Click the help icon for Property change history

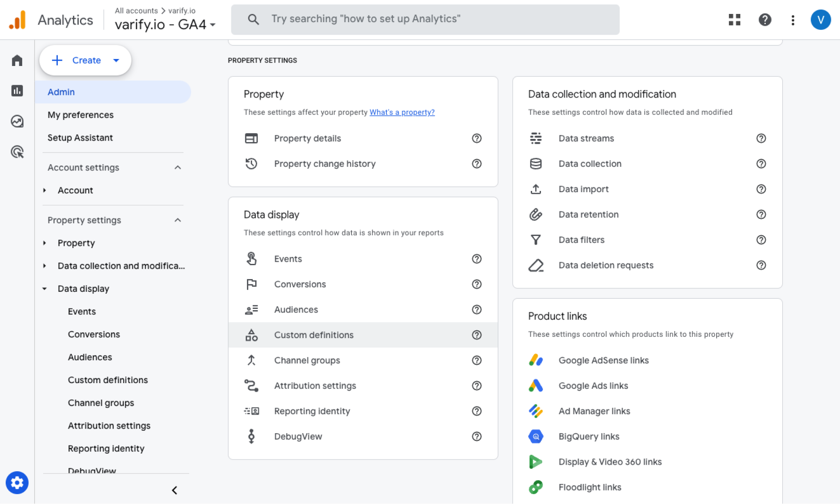click(476, 164)
